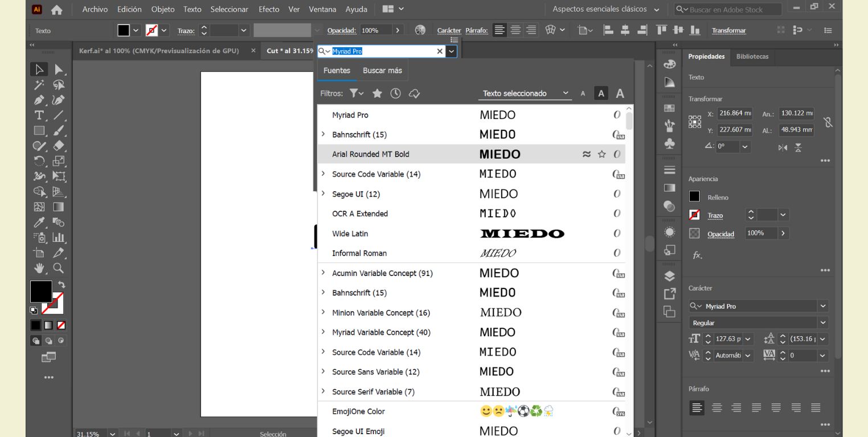
Task: Click the recolor artwork wheel icon
Action: [420, 30]
